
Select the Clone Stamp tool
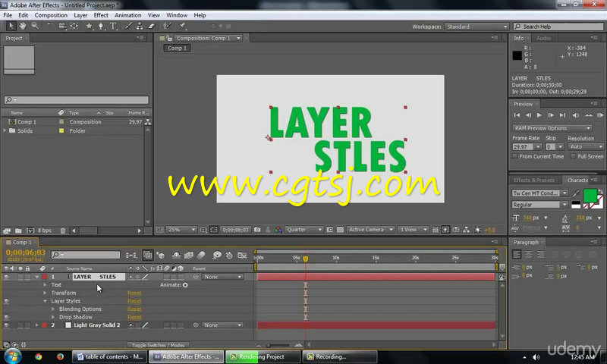pos(140,26)
